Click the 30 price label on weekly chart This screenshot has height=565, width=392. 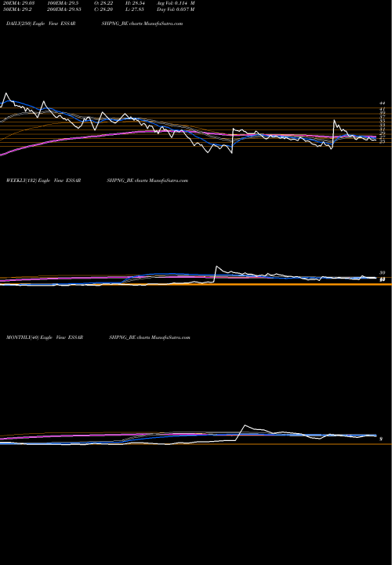click(x=383, y=273)
